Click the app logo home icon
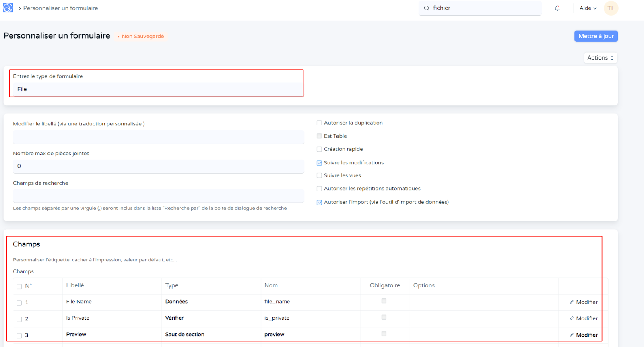This screenshot has height=347, width=644. [x=8, y=8]
